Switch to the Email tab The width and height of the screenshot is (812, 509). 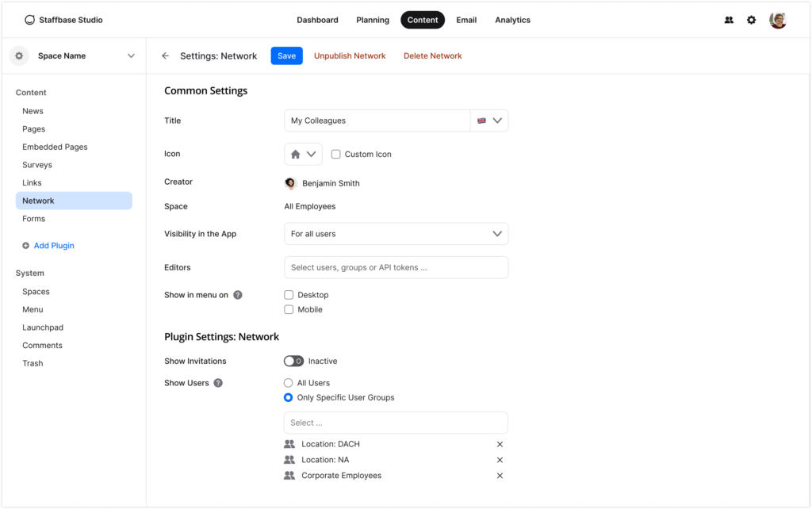pyautogui.click(x=466, y=20)
